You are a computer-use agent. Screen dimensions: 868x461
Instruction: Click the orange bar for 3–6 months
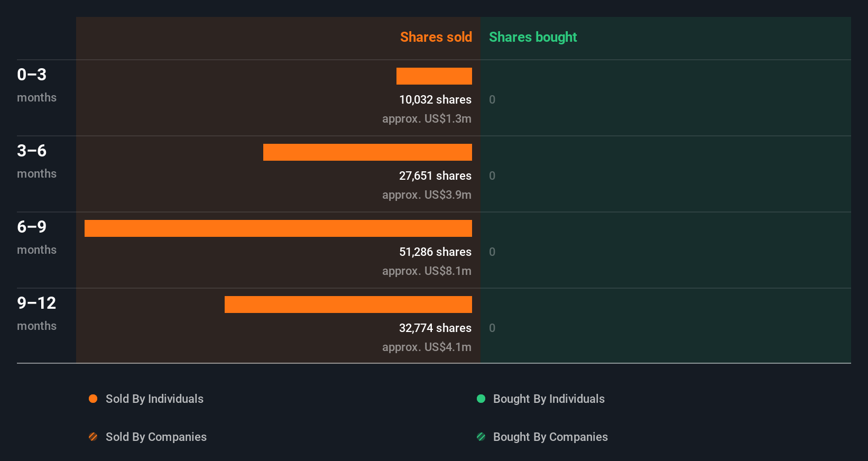click(367, 152)
